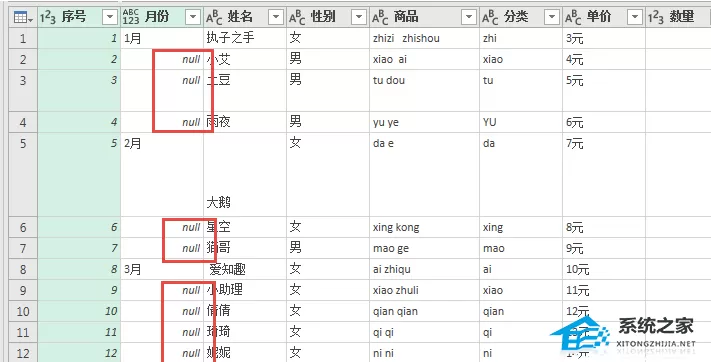Select the 月份 column header label

157,17
